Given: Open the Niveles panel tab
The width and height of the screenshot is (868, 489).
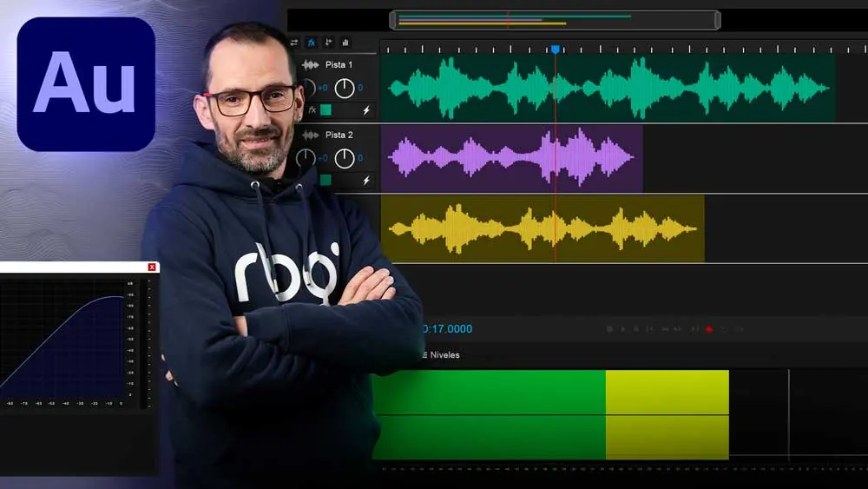Looking at the screenshot, I should coord(444,355).
